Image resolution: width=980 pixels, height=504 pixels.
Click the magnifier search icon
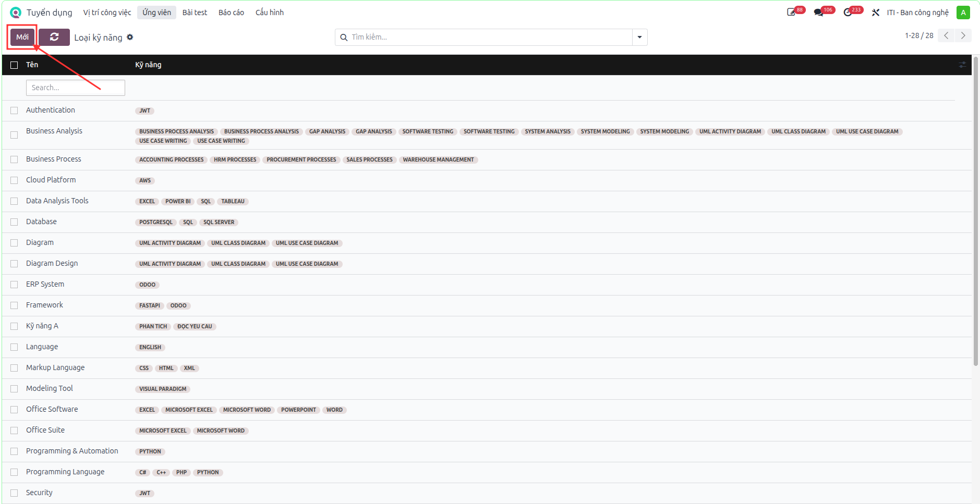pyautogui.click(x=344, y=37)
